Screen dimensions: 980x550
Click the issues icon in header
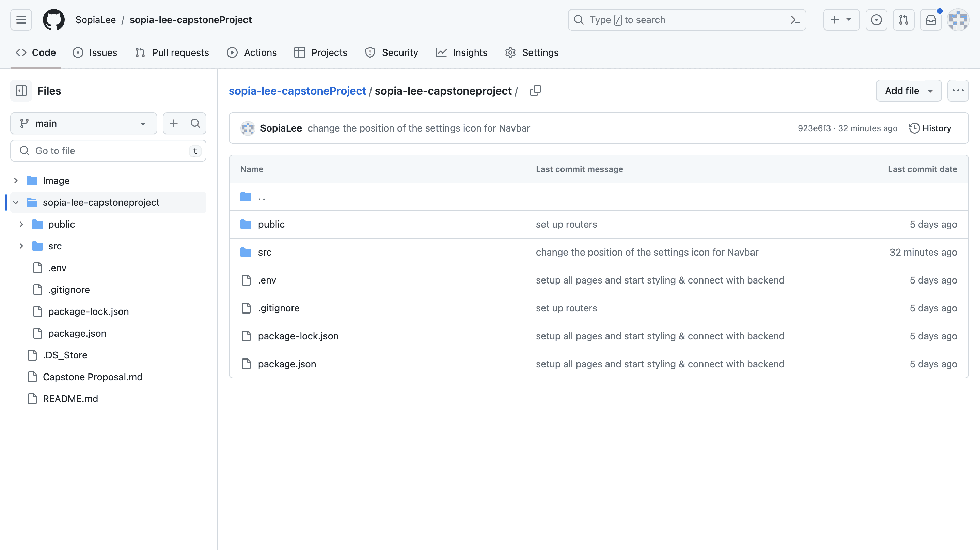[x=876, y=20]
